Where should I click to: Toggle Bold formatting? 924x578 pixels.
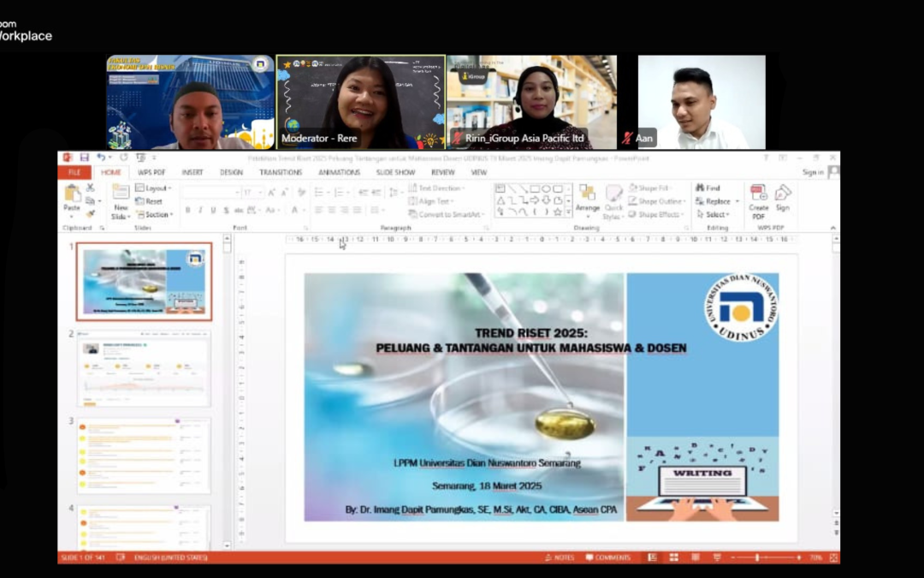[x=187, y=210]
